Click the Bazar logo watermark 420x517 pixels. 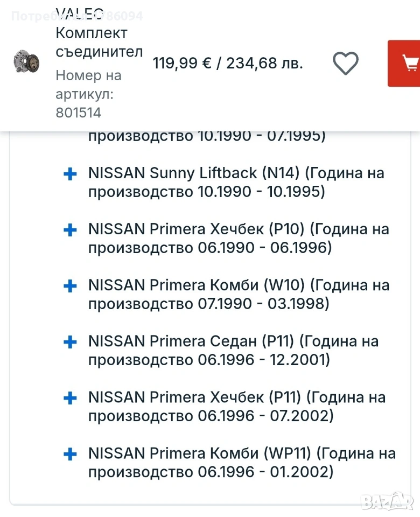[x=387, y=501]
